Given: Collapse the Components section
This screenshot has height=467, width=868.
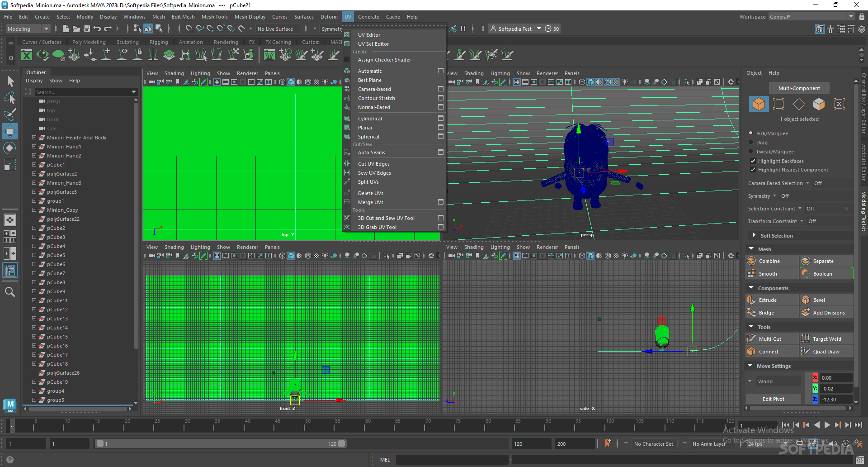Looking at the screenshot, I should click(x=751, y=288).
